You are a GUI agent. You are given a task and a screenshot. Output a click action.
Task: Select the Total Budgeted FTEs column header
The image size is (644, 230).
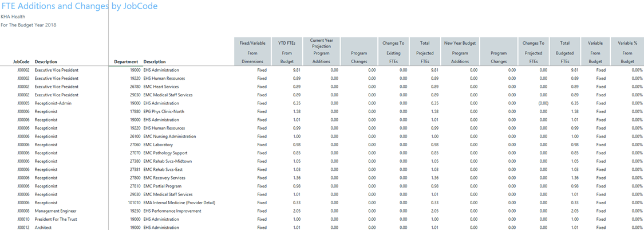(564, 52)
